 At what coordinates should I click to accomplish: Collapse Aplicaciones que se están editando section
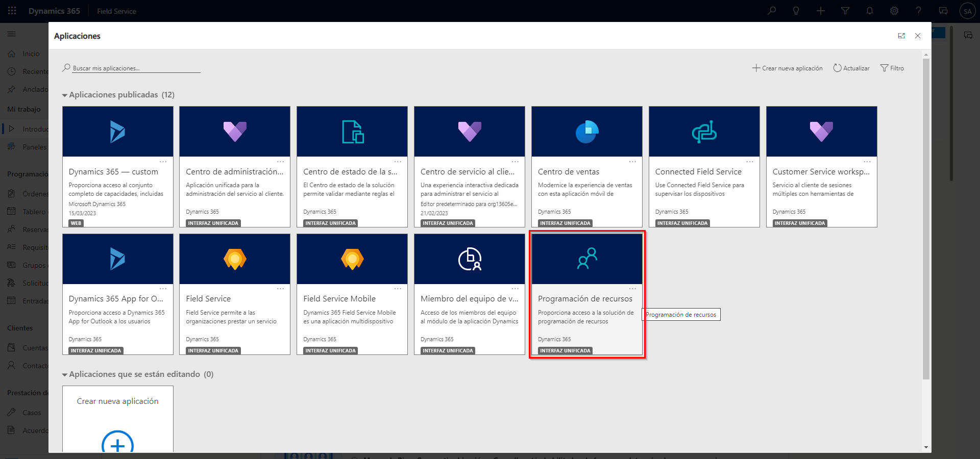65,375
